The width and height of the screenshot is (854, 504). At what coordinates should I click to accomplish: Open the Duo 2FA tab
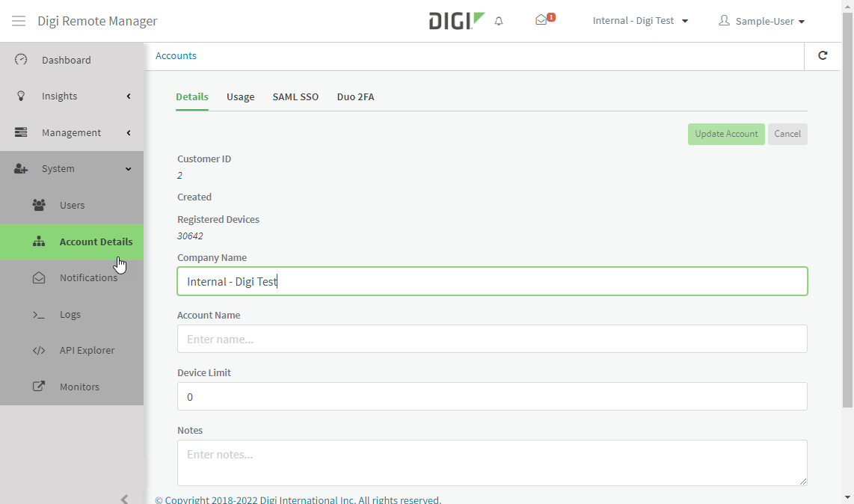[355, 96]
